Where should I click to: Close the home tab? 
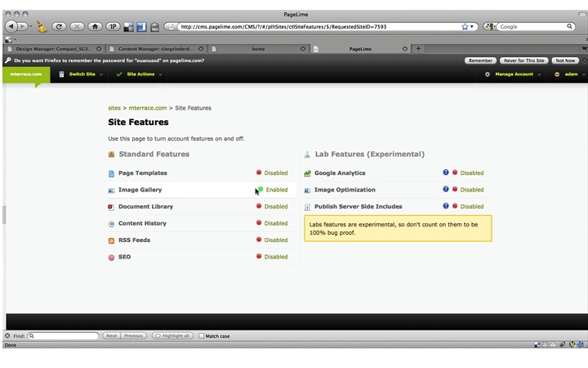[x=303, y=49]
